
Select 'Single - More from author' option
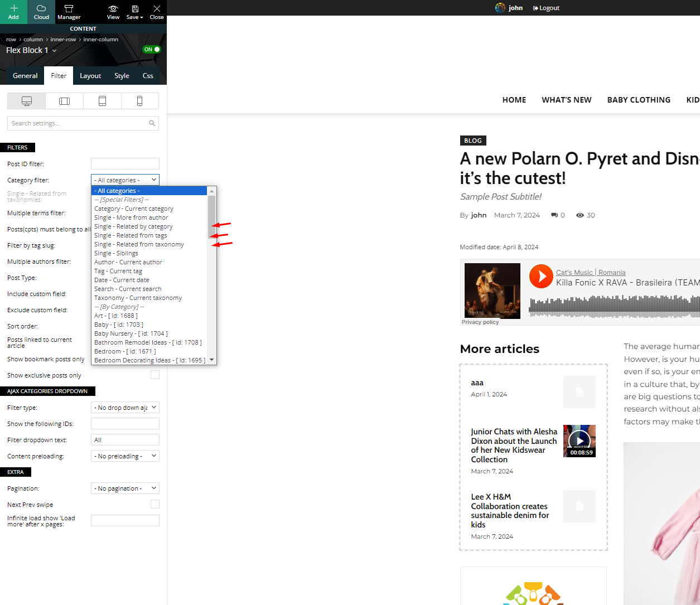pos(149,217)
